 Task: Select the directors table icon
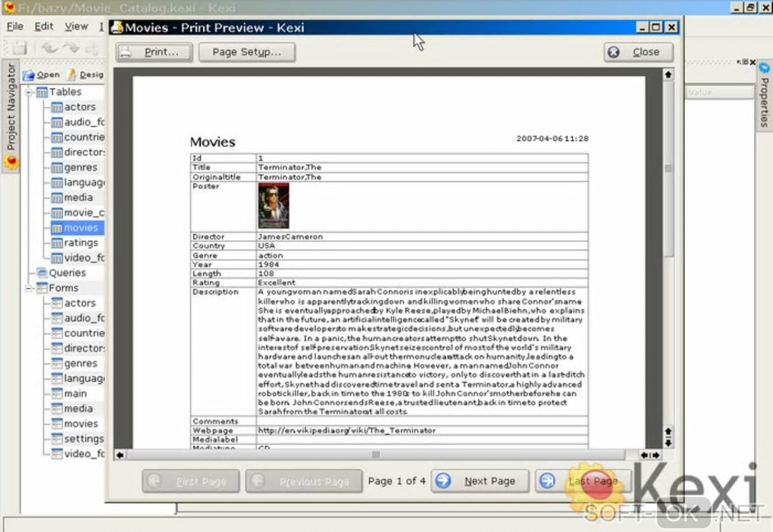(x=57, y=152)
